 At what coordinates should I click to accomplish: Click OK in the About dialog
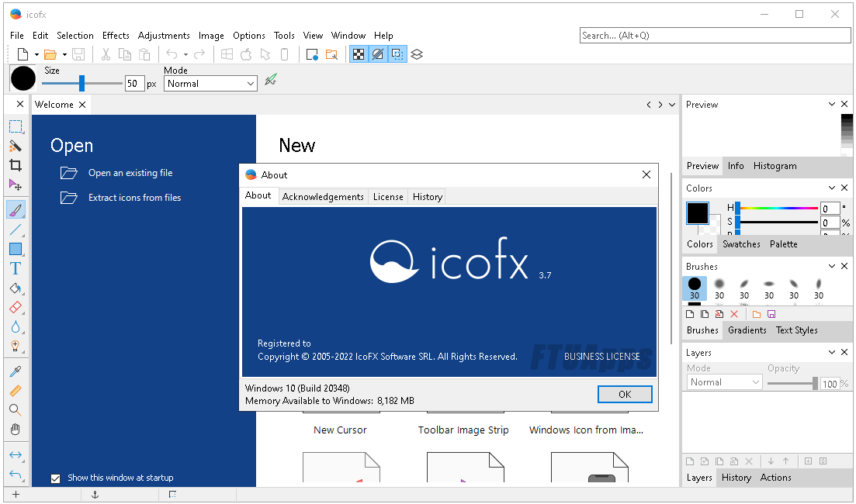coord(625,395)
